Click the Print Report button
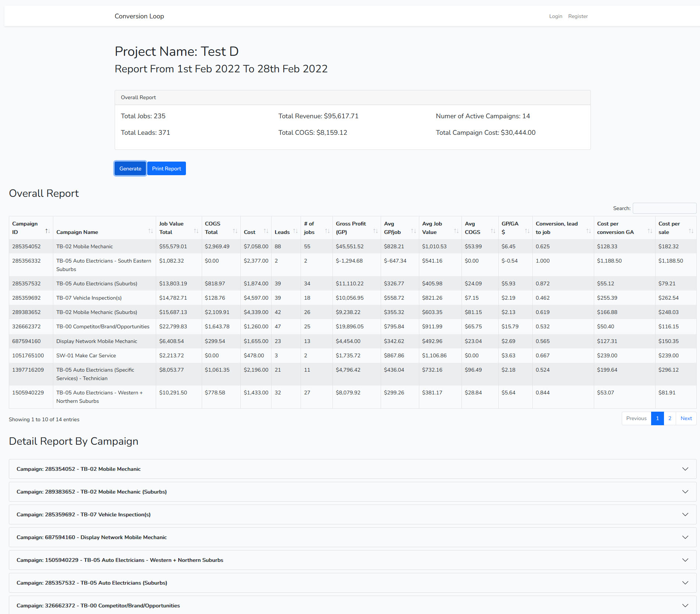Viewport: 700px width, 614px height. point(166,169)
